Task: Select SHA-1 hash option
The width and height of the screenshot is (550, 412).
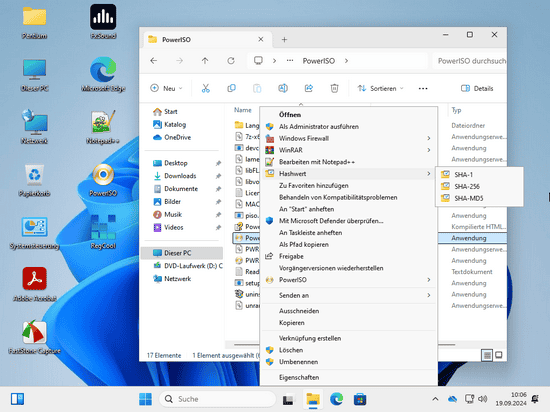Action: (x=479, y=175)
